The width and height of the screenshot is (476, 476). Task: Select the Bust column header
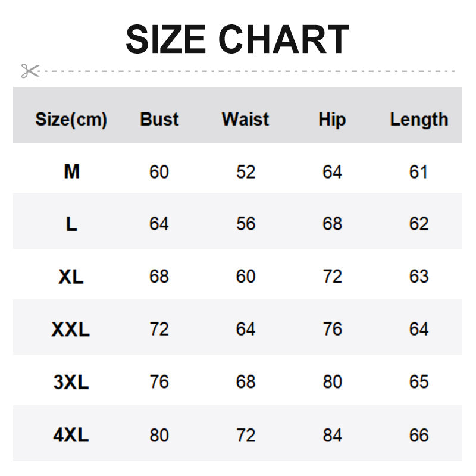click(x=159, y=119)
